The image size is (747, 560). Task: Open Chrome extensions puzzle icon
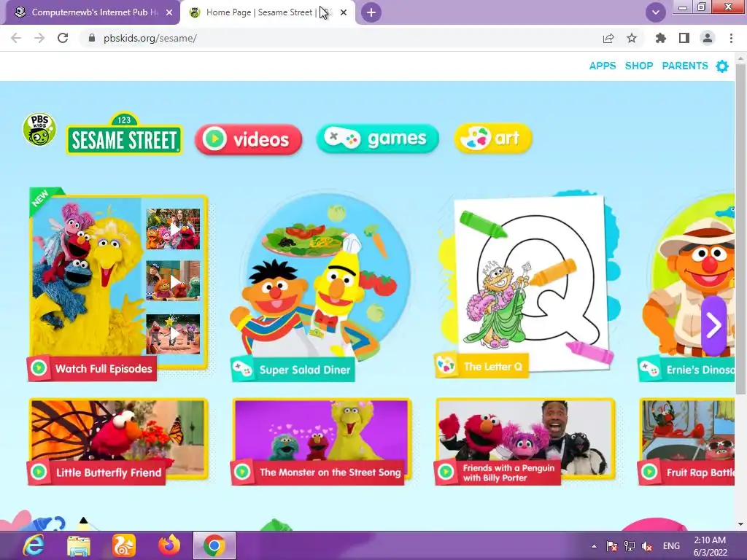660,38
